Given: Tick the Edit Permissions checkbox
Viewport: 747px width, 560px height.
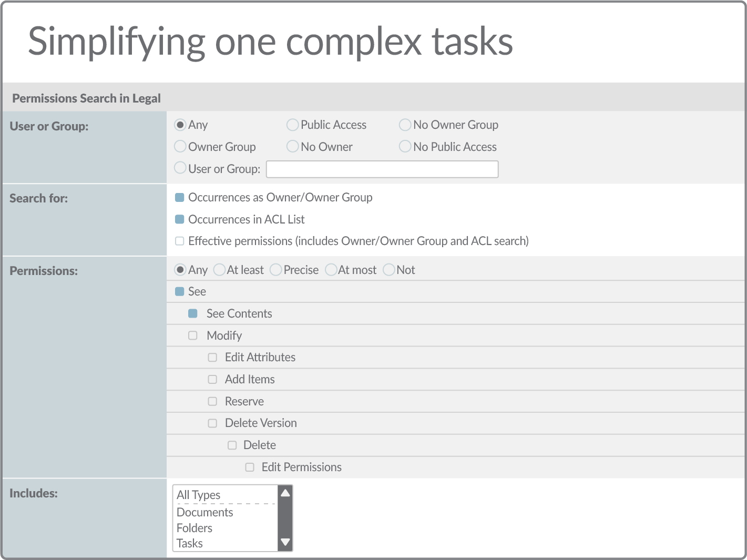Looking at the screenshot, I should click(250, 467).
